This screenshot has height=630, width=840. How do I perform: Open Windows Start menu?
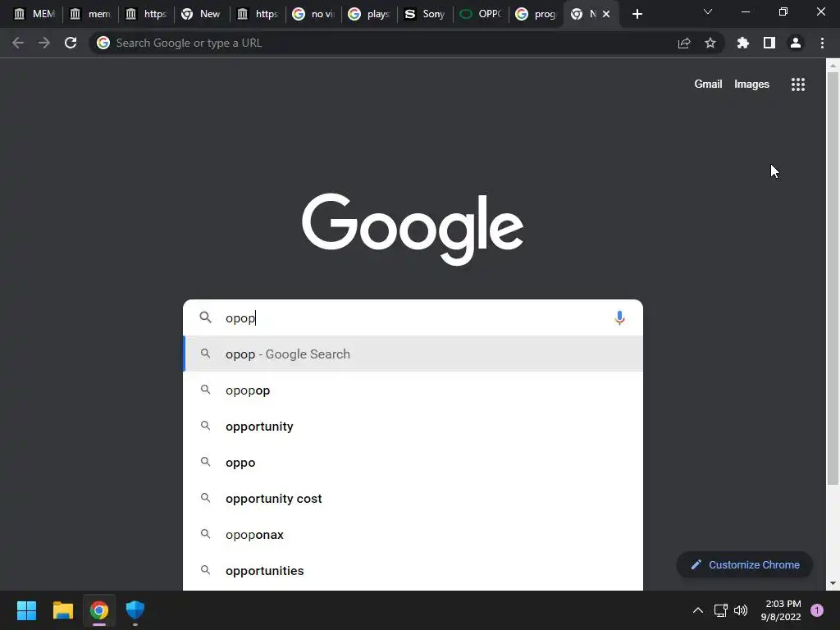(26, 610)
